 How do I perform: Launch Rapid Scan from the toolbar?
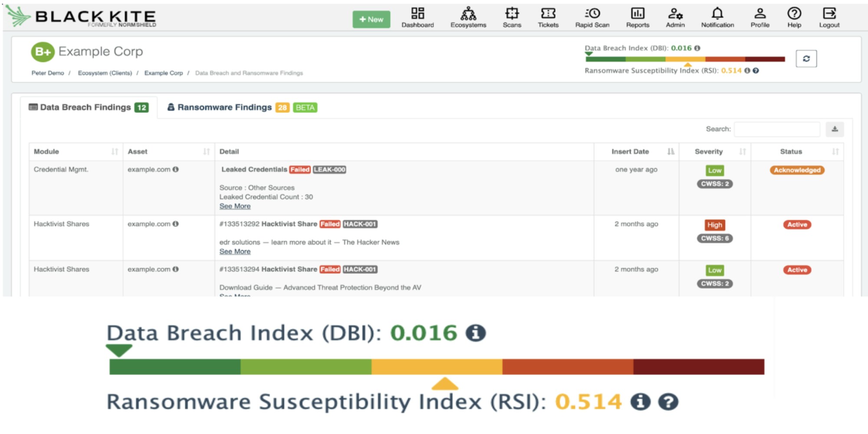click(x=592, y=17)
